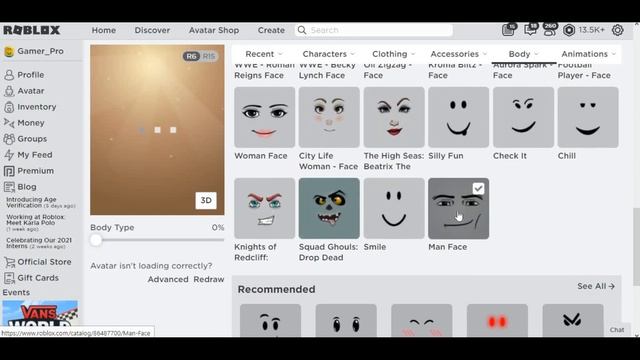640x360 pixels.
Task: Open the settings gear icon
Action: tap(618, 30)
